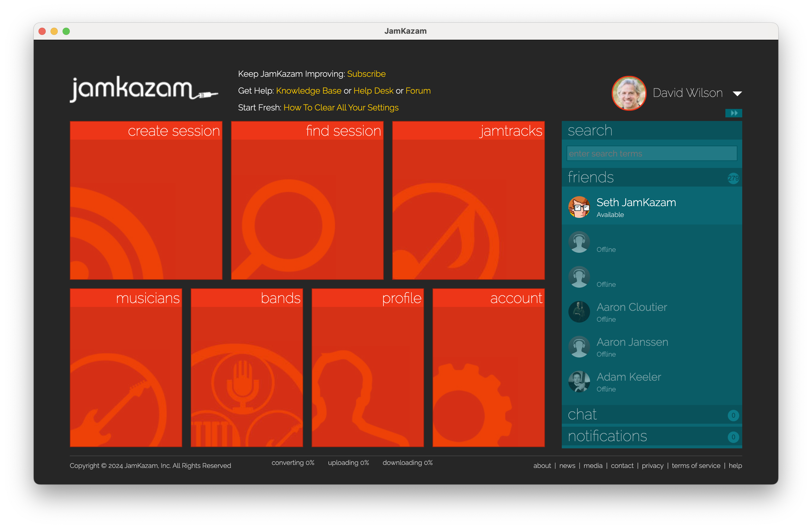812x529 pixels.
Task: Click Seth JamKazam's avatar
Action: pyautogui.click(x=579, y=207)
